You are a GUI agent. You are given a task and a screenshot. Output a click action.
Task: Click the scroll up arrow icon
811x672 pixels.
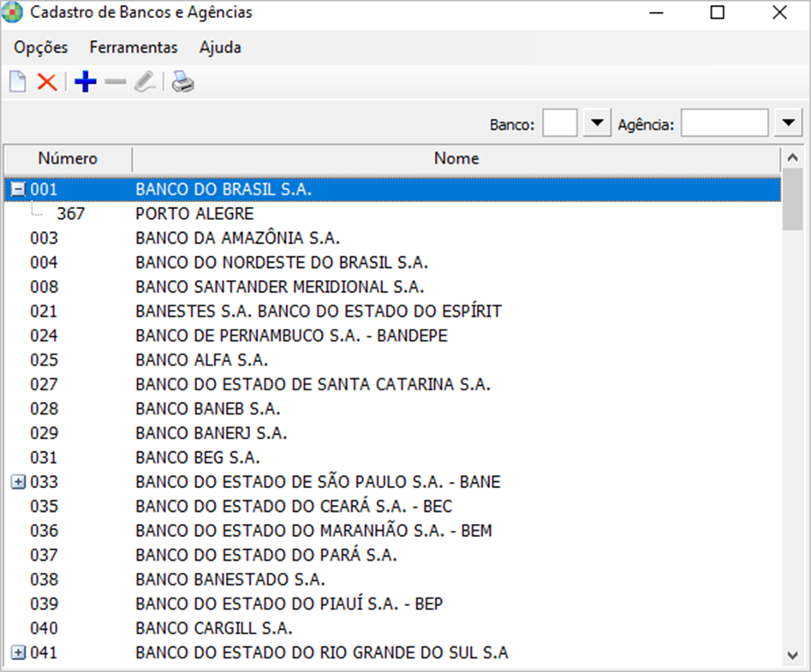[794, 157]
